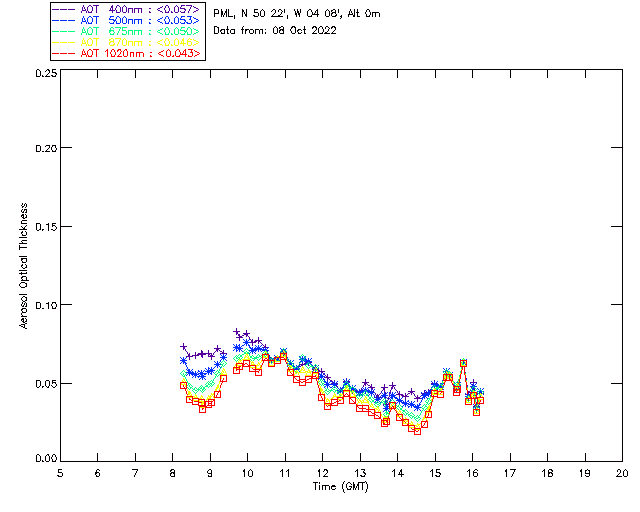The image size is (640, 512).
Task: Click the PML station location text
Action: 297,14
